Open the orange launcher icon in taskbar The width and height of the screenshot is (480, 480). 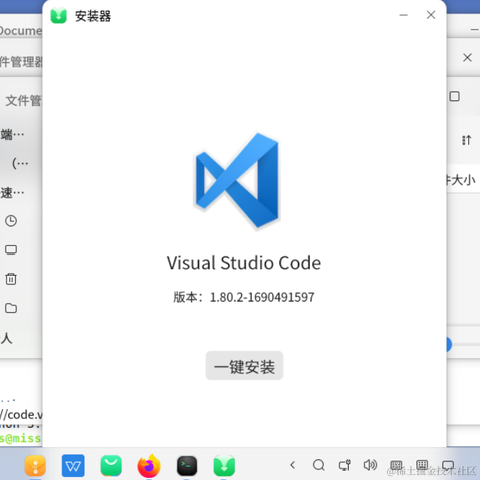35,466
